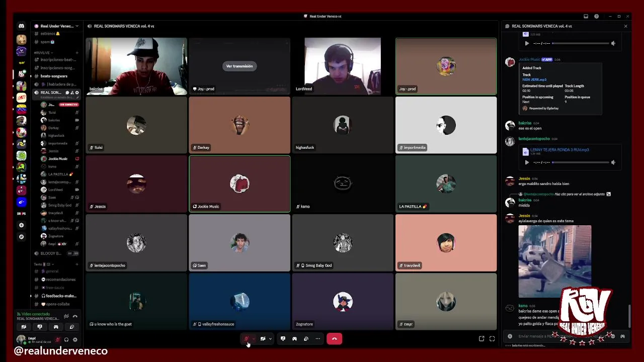Seek within LENNY TEJERA audio progress bar
Viewport: 644px width, 362px height.
pyautogui.click(x=580, y=162)
